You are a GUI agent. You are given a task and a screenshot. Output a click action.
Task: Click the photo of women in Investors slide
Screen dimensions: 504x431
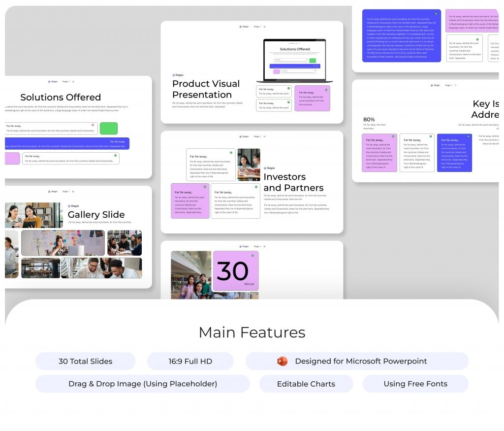pos(249,165)
